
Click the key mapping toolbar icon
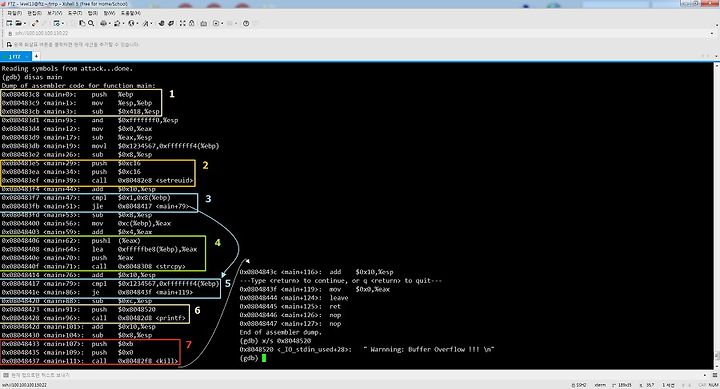[203, 23]
